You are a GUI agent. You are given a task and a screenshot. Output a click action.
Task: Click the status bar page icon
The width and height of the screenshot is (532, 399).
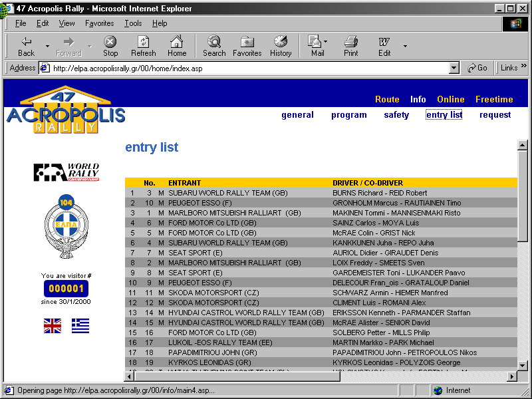point(9,390)
